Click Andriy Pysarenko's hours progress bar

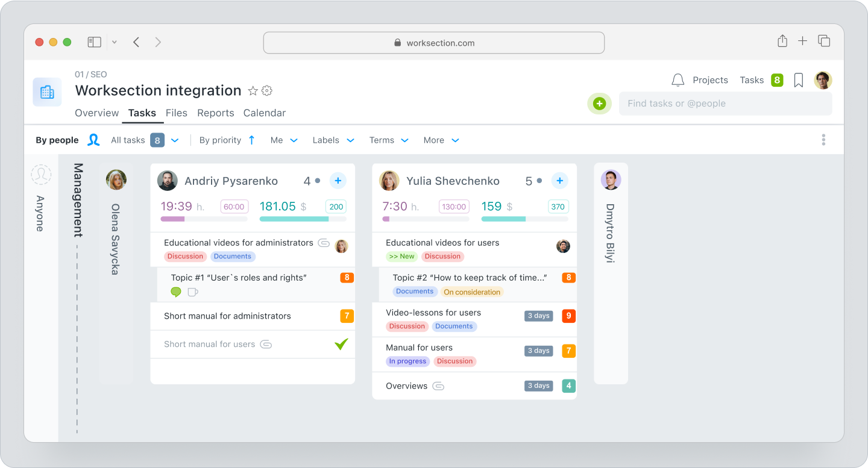(x=204, y=219)
